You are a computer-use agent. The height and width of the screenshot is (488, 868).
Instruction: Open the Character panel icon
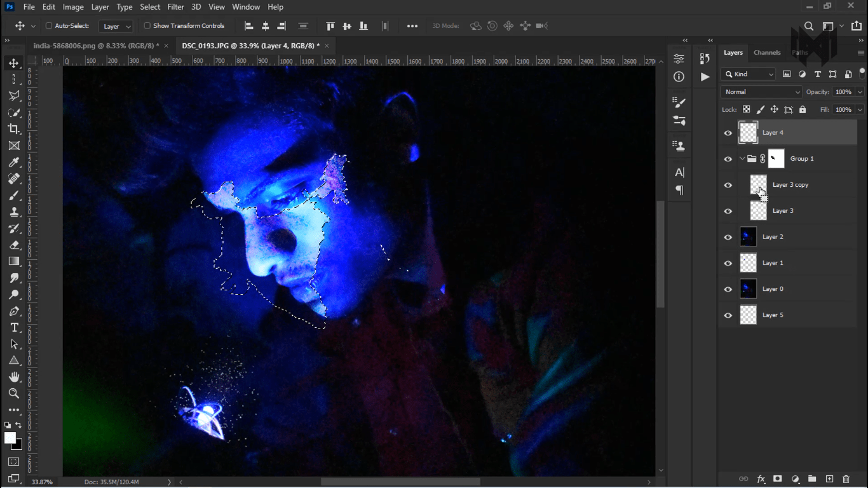pos(679,172)
